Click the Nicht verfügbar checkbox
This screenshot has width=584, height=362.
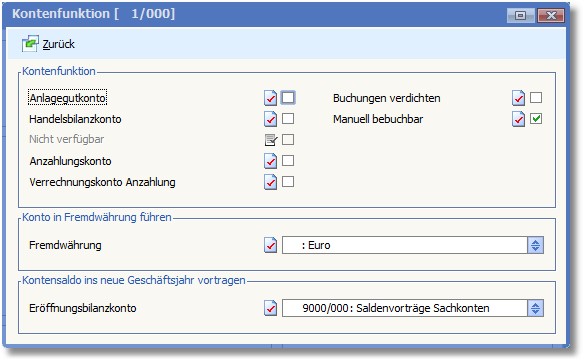288,140
